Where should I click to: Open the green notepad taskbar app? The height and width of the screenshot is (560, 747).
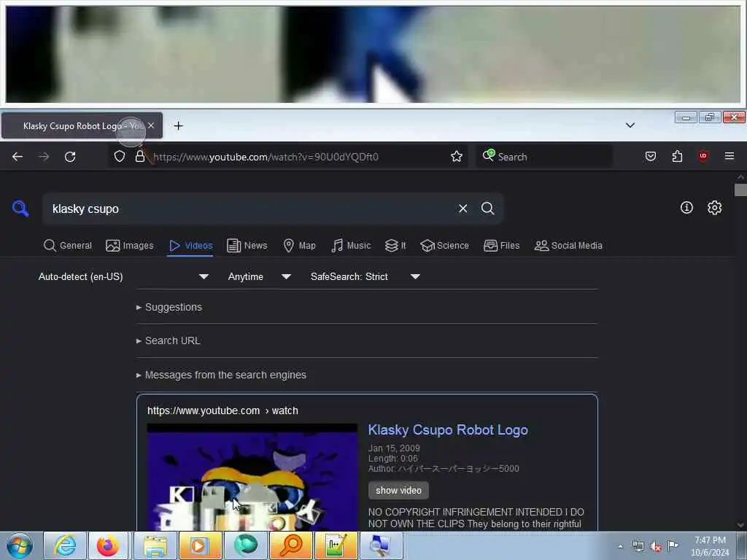click(336, 545)
